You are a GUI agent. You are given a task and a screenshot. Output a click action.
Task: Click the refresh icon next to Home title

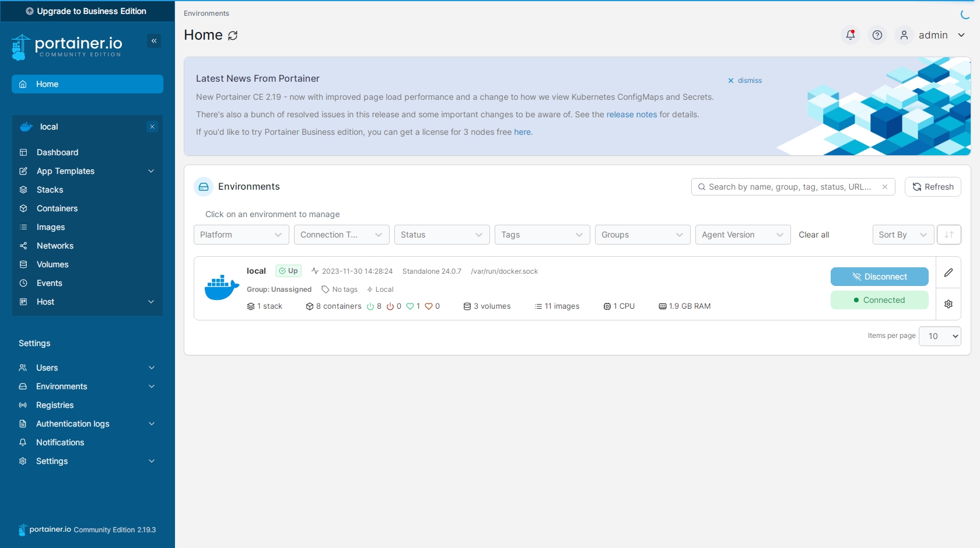click(x=233, y=36)
